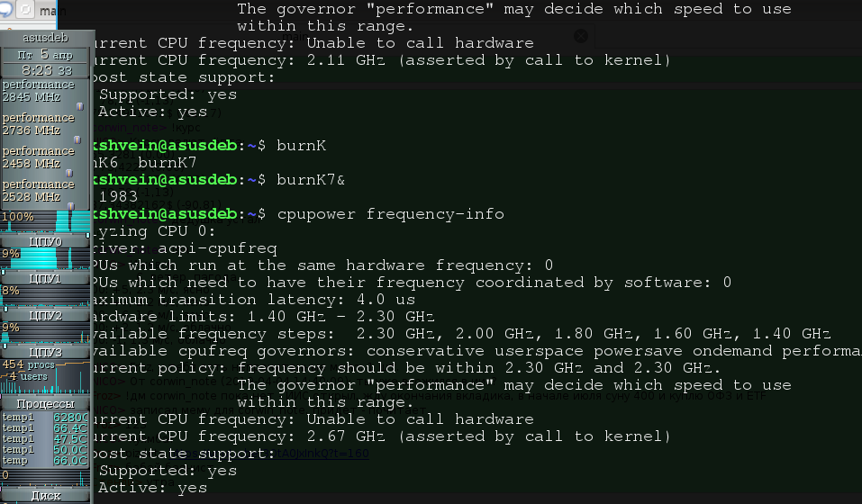The height and width of the screenshot is (504, 862).
Task: Click the asusdeb hostname header in gkrellm
Action: 45,38
